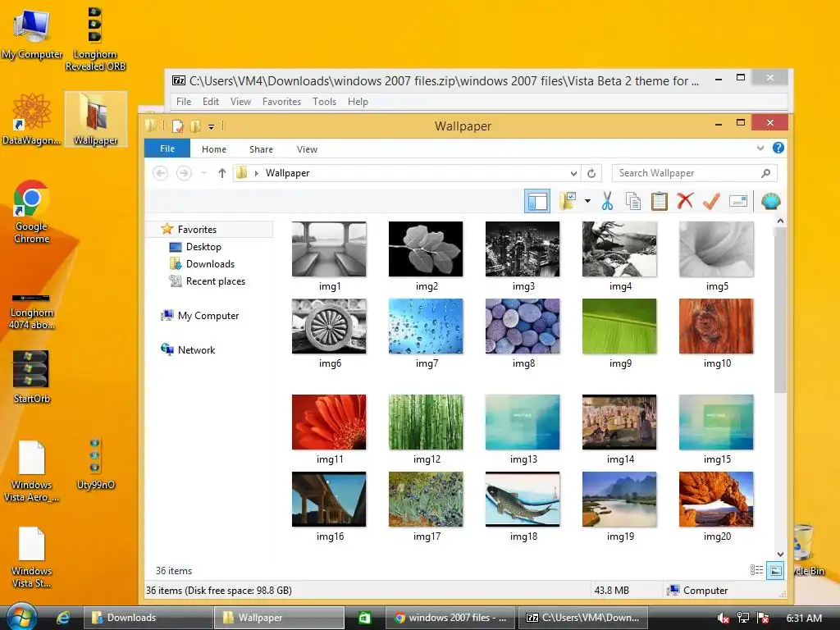
Task: Click the Copy icon in toolbar
Action: (x=632, y=202)
